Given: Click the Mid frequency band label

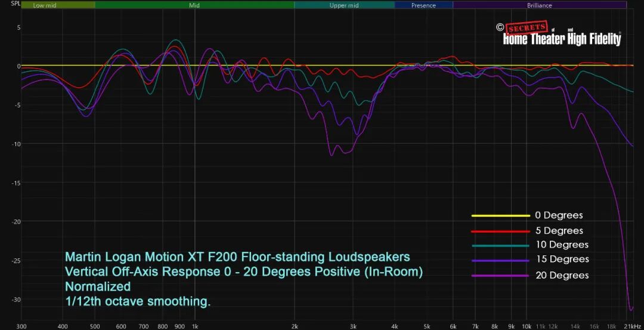Looking at the screenshot, I should [194, 6].
